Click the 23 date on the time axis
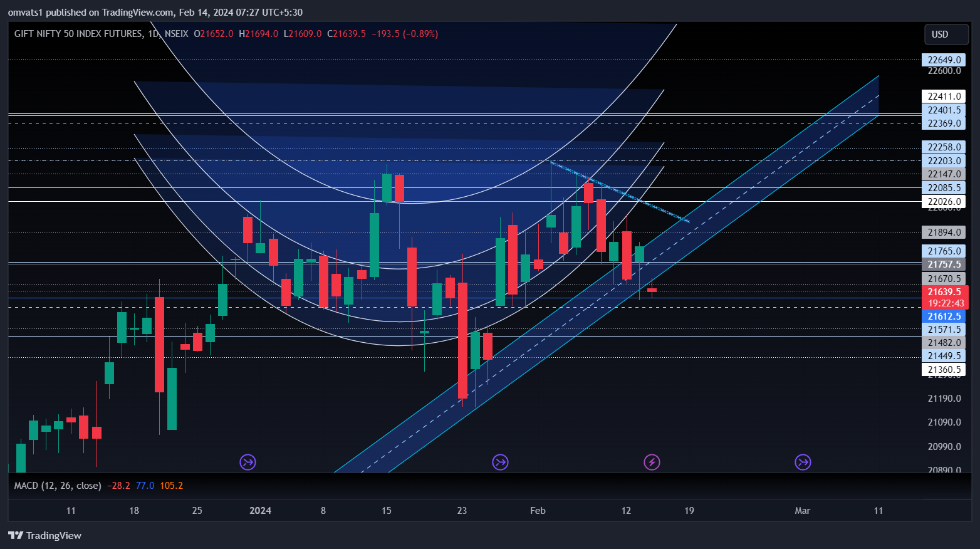The image size is (980, 549). point(462,511)
